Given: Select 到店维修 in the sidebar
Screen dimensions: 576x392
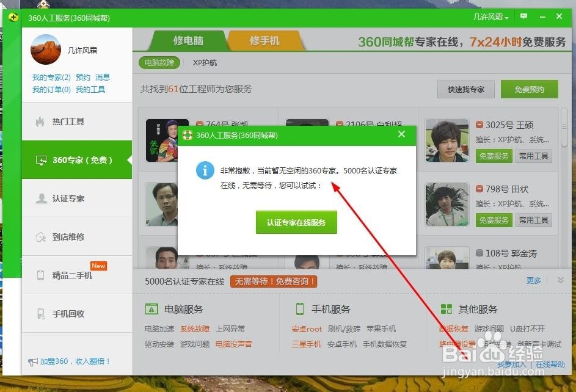Looking at the screenshot, I should pyautogui.click(x=77, y=237).
